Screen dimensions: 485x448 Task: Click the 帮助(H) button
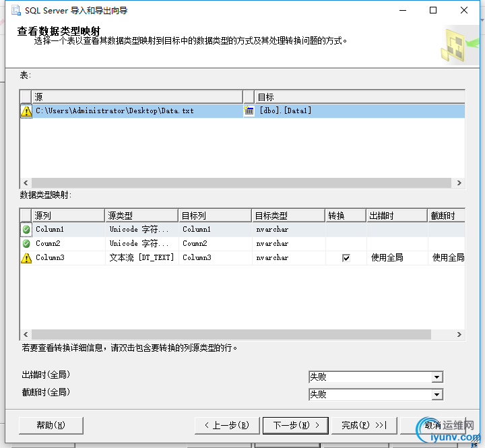click(x=51, y=425)
